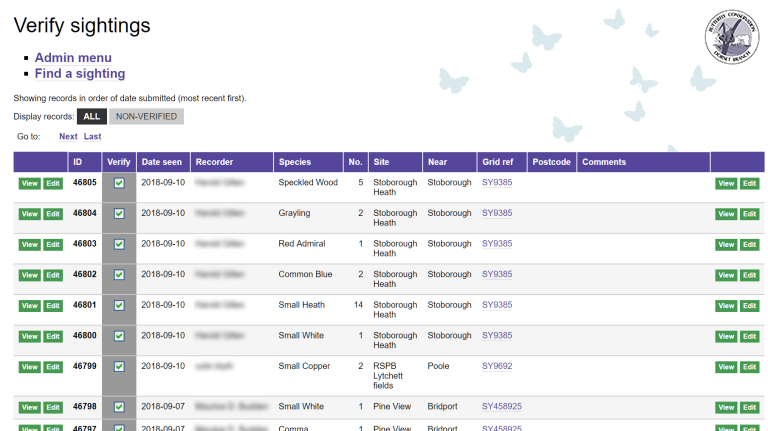Jump to the Last page

(92, 137)
